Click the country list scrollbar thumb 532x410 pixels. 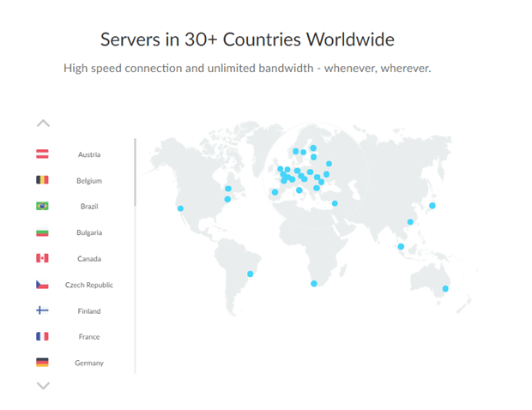tap(135, 172)
